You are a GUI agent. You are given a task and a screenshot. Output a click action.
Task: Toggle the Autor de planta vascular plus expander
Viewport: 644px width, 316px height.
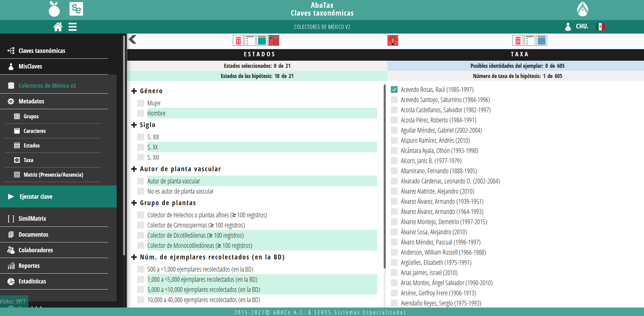coord(134,169)
